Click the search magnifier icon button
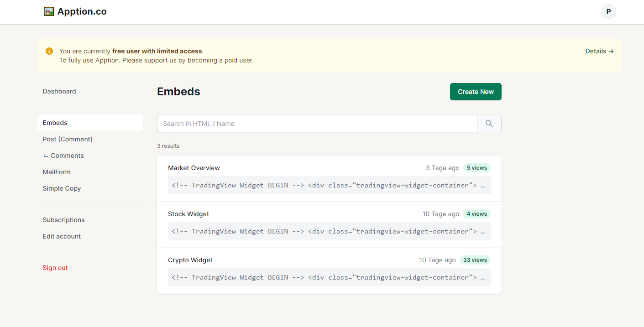This screenshot has width=644, height=327. point(489,124)
